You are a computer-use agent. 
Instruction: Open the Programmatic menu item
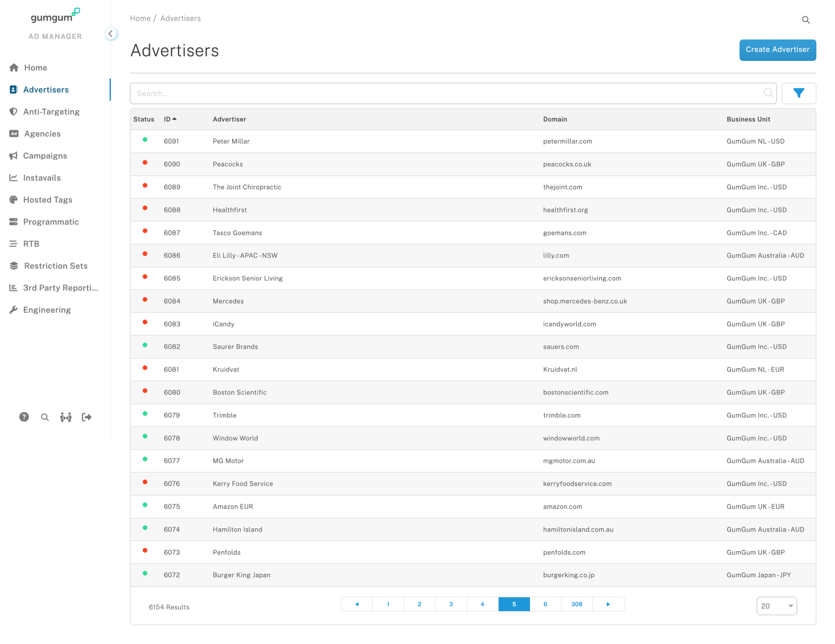[51, 222]
